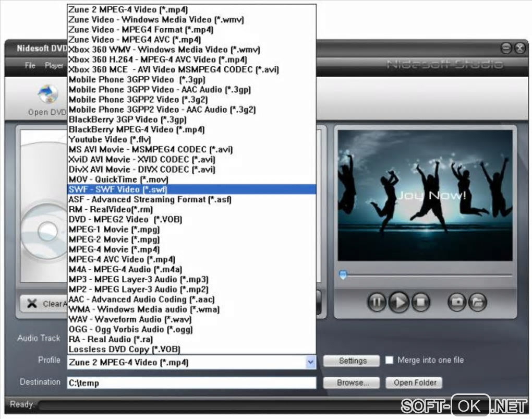This screenshot has height=419, width=532.
Task: Choose highlighted SWF - SWF Video (*.swf)
Action: [x=192, y=189]
